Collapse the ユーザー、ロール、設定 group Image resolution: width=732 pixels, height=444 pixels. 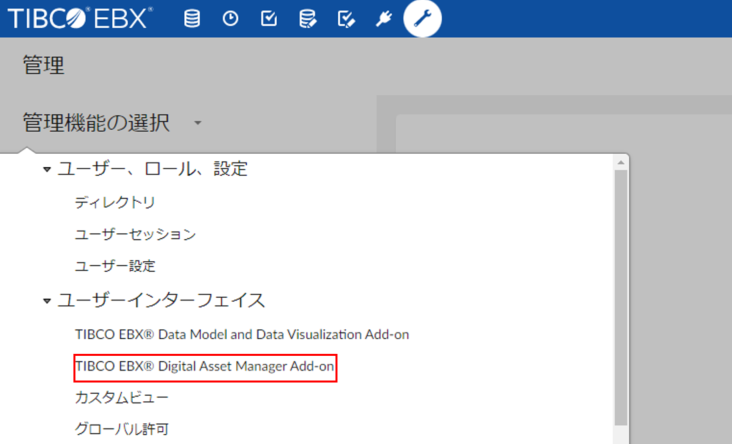(47, 169)
